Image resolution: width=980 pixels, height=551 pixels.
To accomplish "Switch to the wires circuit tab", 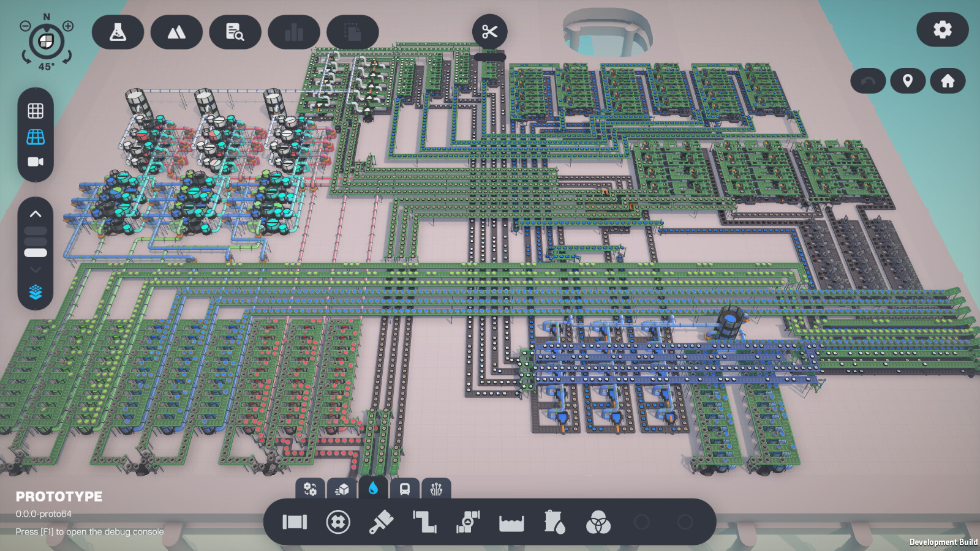I will click(x=436, y=489).
